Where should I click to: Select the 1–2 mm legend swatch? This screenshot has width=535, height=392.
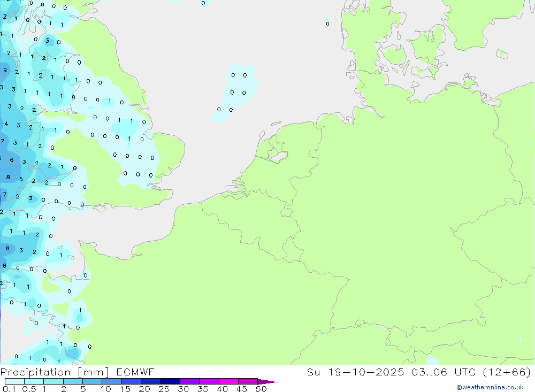[x=53, y=381]
